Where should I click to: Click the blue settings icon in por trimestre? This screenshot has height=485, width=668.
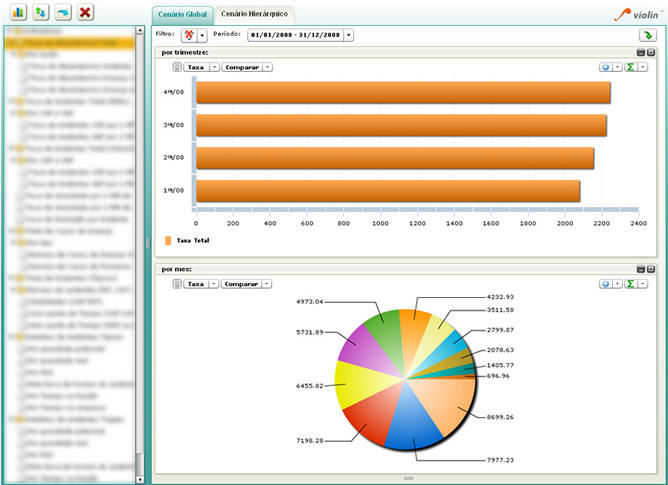click(606, 67)
